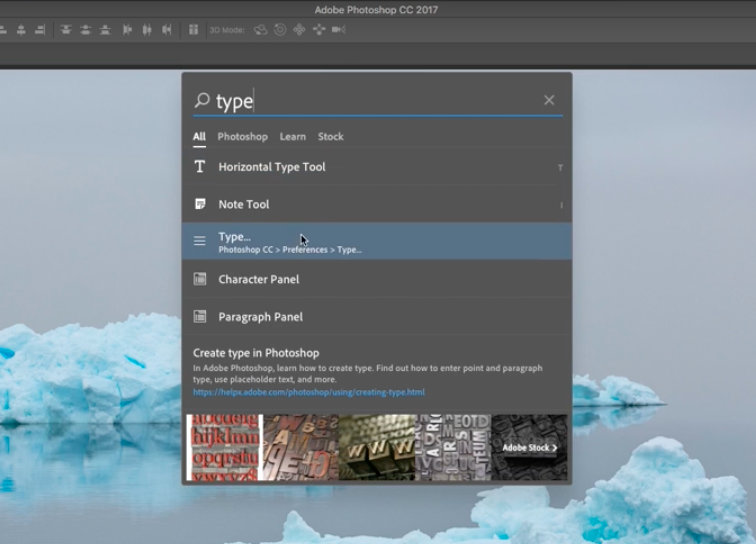Select 3D Mode rotate object icon
Viewport: 756px width, 544px height.
click(x=260, y=30)
